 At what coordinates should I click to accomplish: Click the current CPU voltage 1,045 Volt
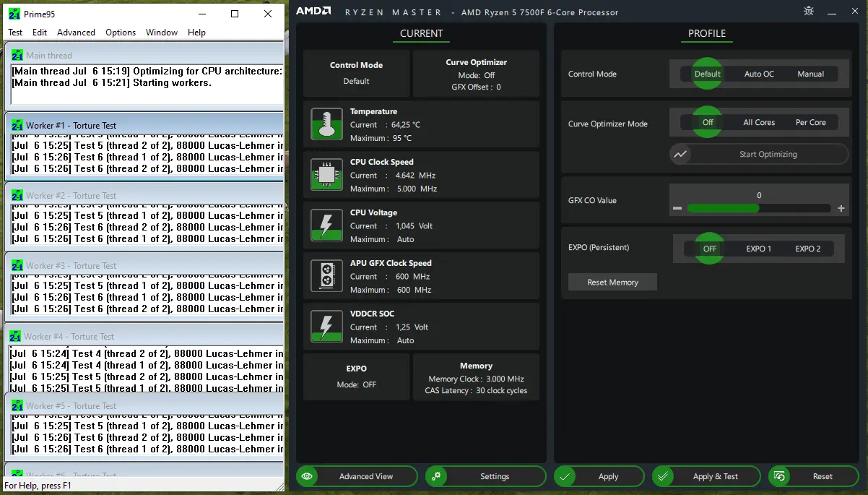click(414, 226)
